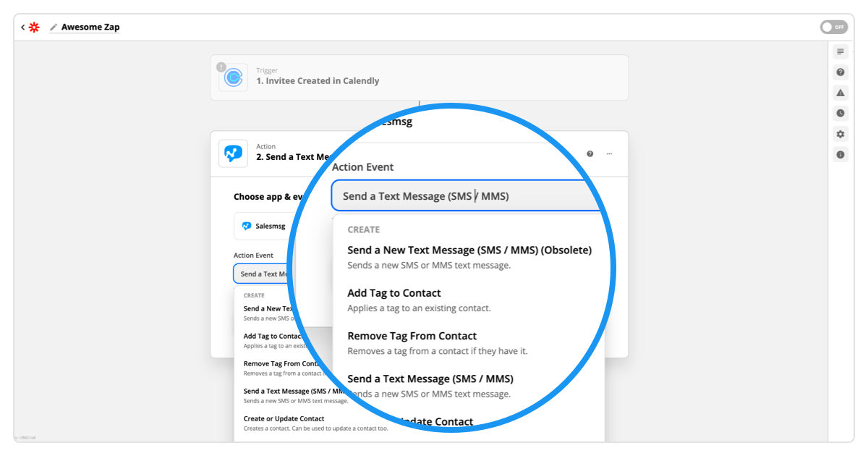Open the three-dot menu in the action step
This screenshot has height=456, width=868.
[610, 153]
